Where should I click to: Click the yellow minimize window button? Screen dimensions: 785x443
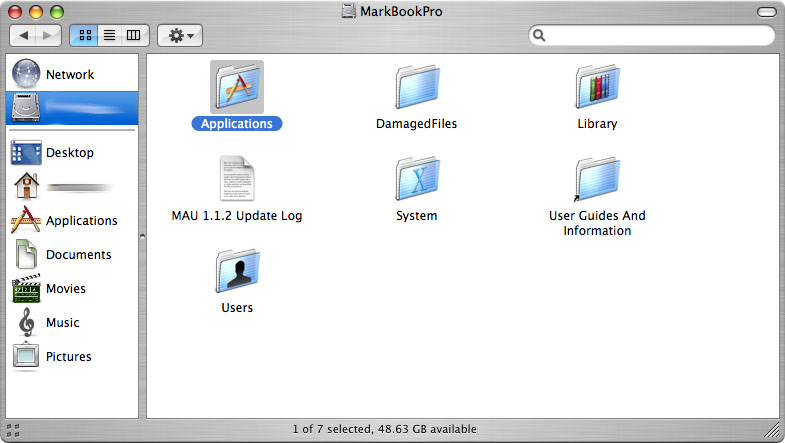[x=36, y=12]
